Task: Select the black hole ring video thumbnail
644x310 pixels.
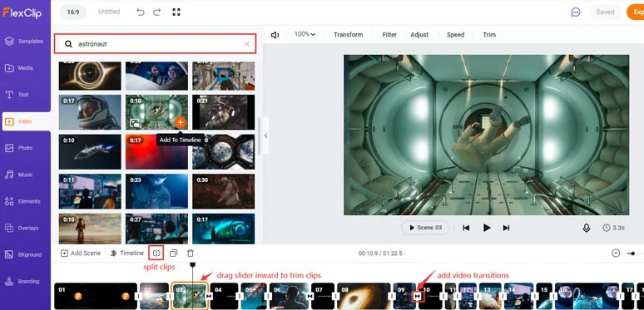Action: [x=90, y=76]
